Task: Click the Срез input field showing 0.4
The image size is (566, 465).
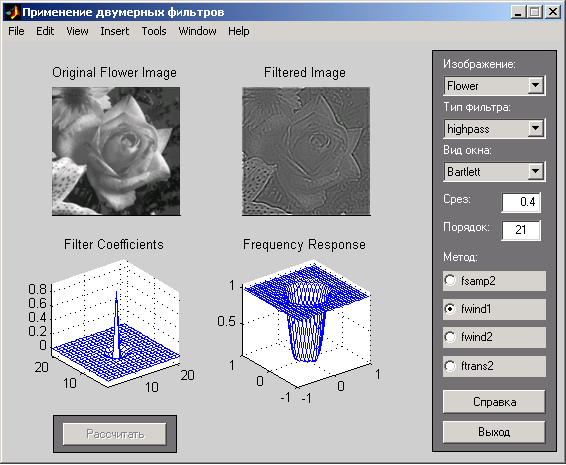Action: (521, 202)
